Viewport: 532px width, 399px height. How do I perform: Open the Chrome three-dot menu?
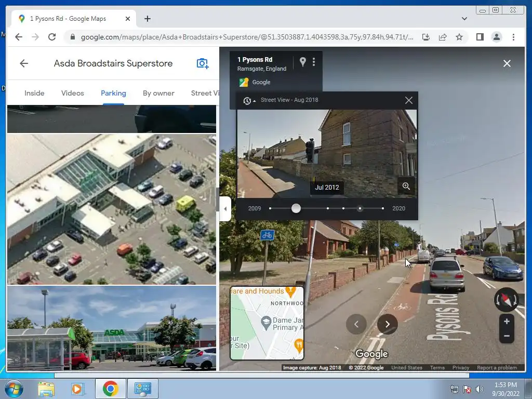513,37
